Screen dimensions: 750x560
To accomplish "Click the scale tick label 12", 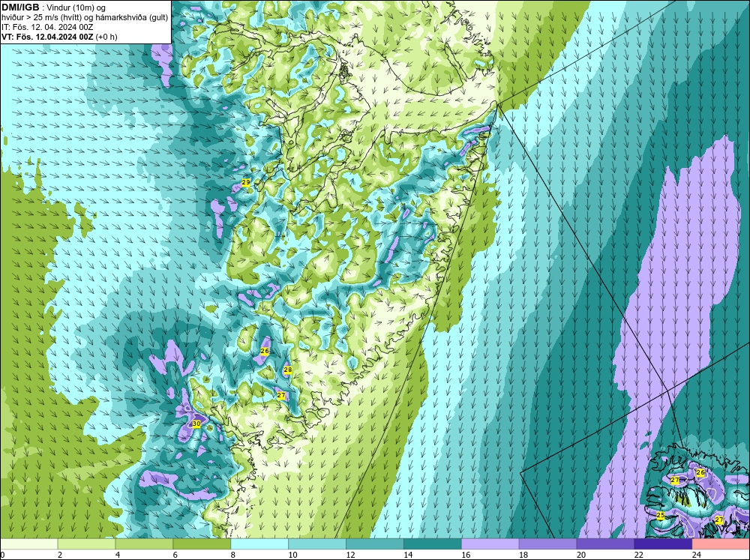I will click(x=350, y=555).
